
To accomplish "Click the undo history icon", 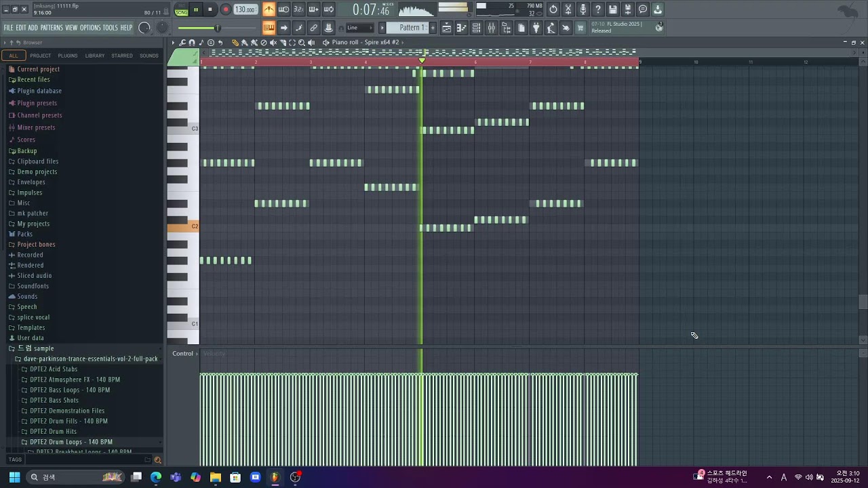I will click(553, 9).
